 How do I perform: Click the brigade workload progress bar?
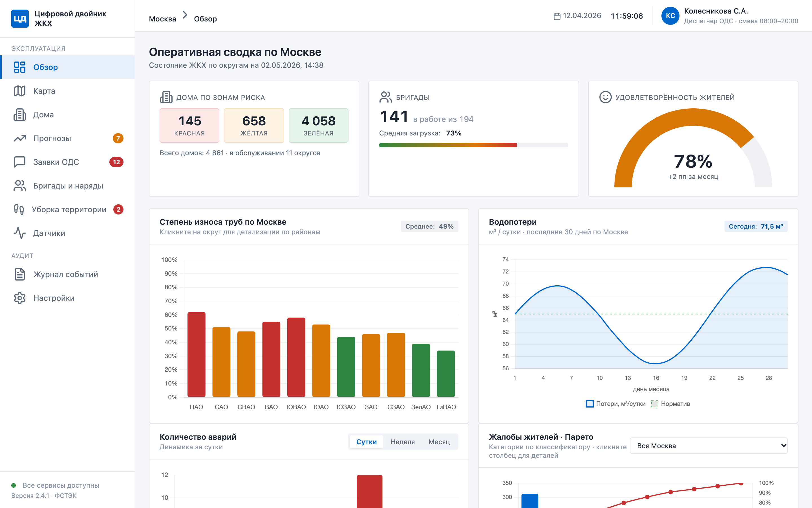point(473,145)
